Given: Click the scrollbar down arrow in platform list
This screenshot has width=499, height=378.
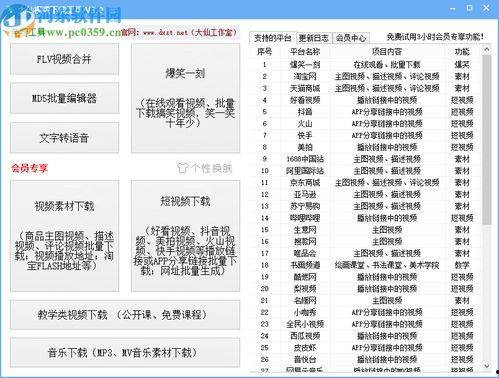Looking at the screenshot, I should 487,366.
